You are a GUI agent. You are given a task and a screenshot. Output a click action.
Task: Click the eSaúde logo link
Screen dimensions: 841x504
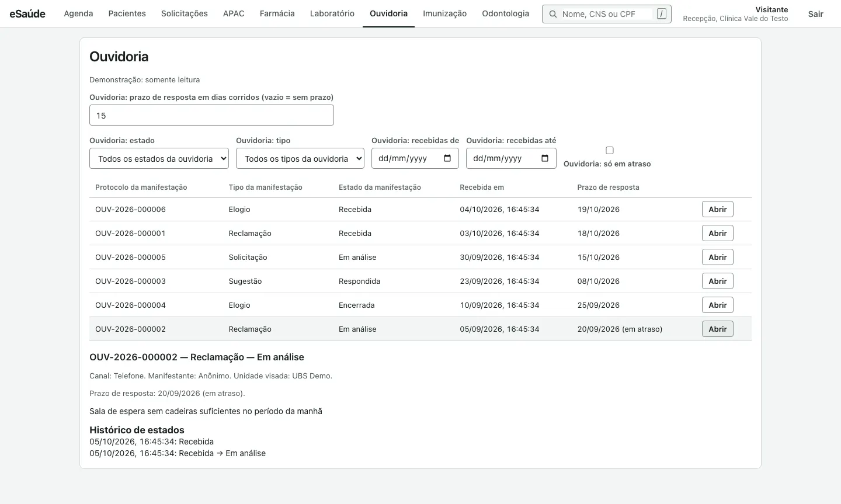coord(27,13)
